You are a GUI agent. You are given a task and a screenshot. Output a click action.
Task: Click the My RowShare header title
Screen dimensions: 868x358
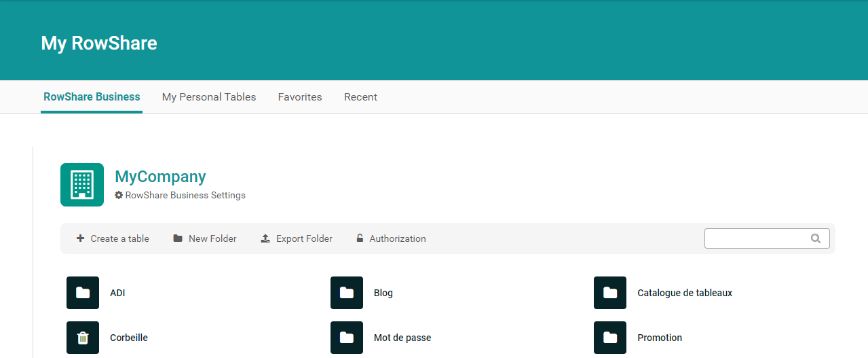99,43
